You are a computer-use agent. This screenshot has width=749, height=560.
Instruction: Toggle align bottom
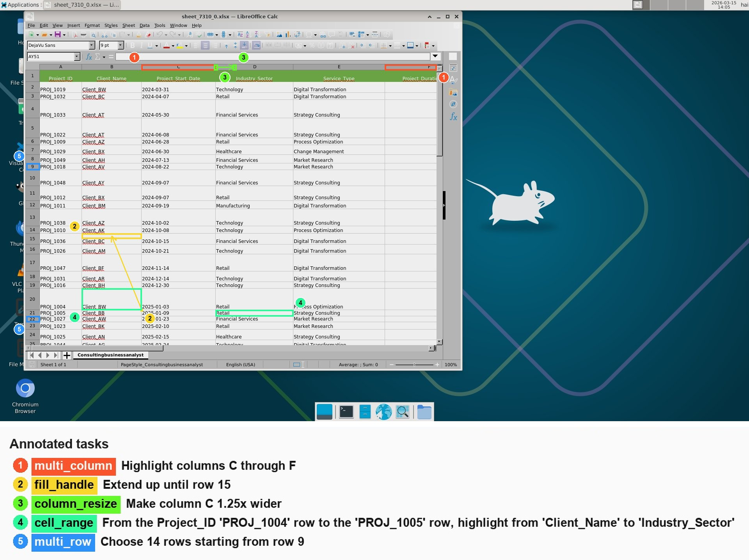click(x=244, y=46)
